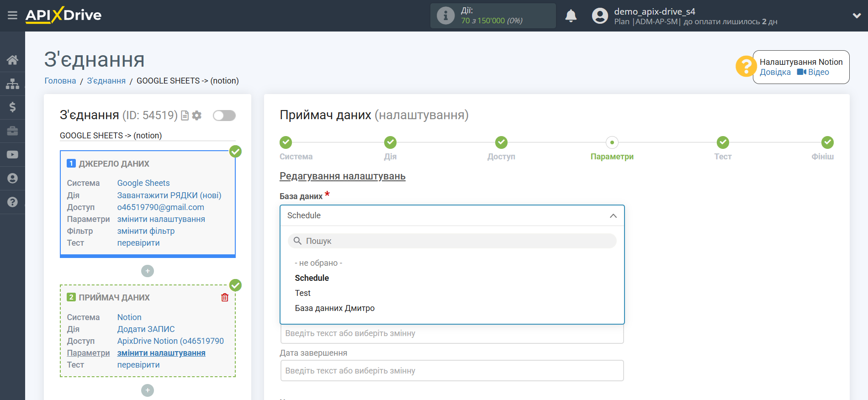Click the notifications bell icon

(x=571, y=16)
